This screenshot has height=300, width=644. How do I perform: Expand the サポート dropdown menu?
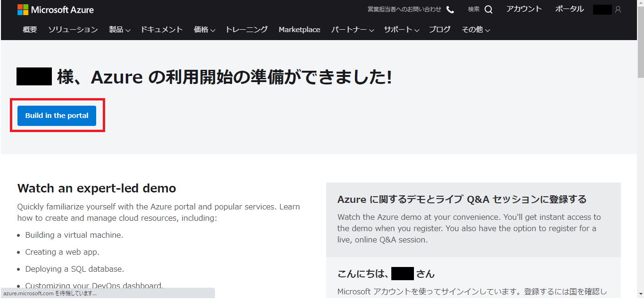point(401,29)
